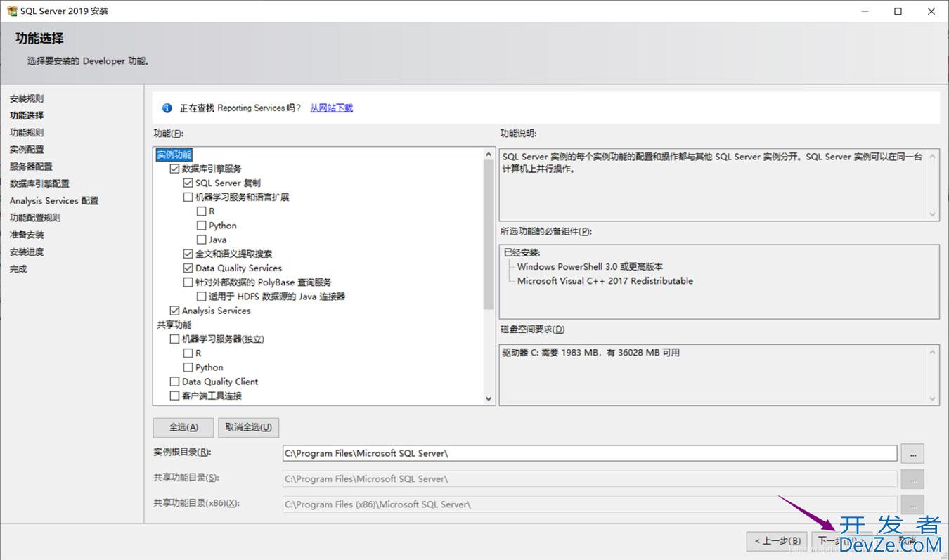This screenshot has width=949, height=560.
Task: Select 准备安装 step in sidebar
Action: click(x=27, y=235)
